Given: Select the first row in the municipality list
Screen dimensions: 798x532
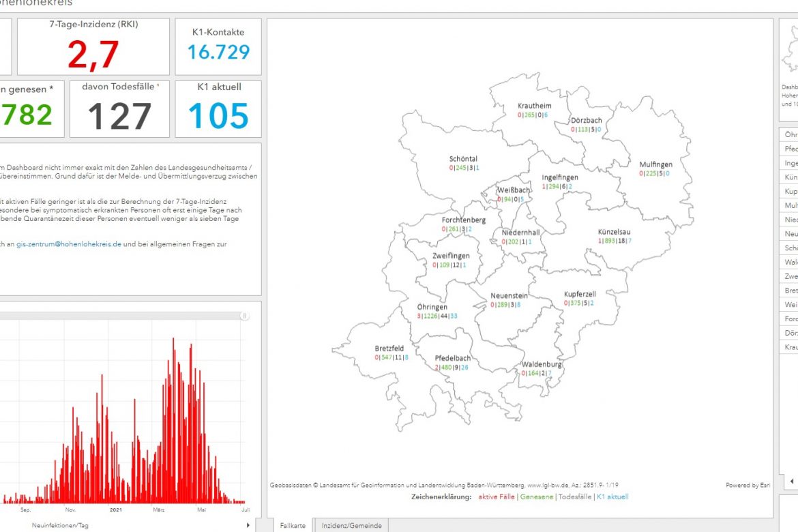Looking at the screenshot, I should pos(790,135).
